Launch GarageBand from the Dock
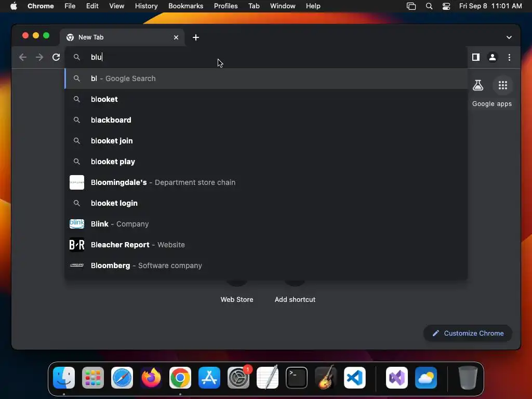The height and width of the screenshot is (399, 532). 326,378
